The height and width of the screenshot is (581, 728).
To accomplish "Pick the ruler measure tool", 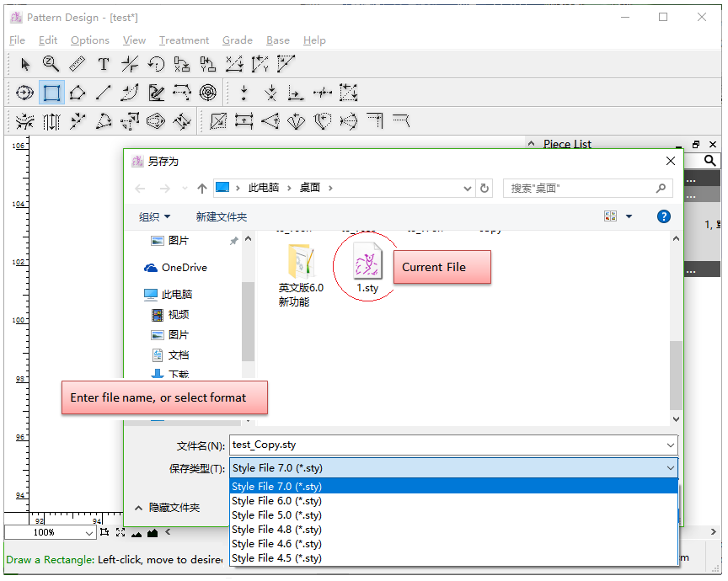I will pos(77,64).
